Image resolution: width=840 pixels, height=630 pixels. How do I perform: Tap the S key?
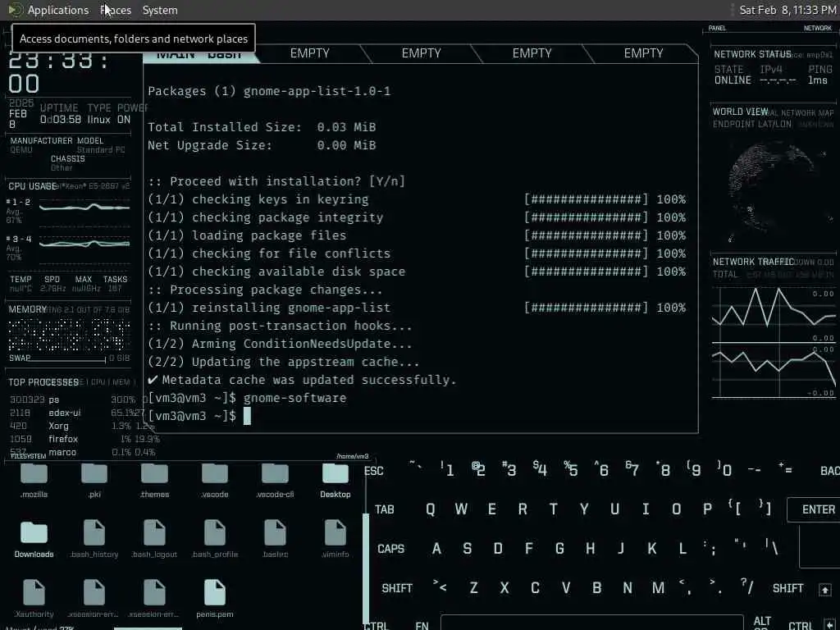[x=467, y=549]
